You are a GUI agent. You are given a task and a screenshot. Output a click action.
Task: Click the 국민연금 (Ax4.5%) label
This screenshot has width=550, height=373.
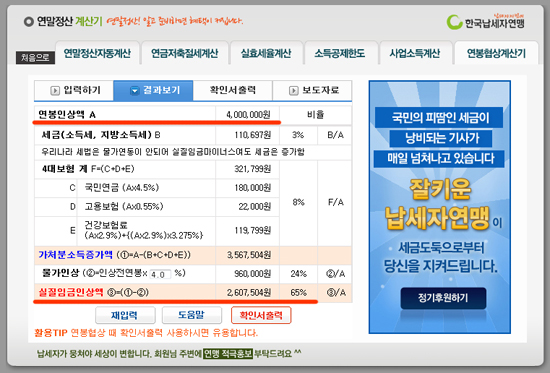point(122,188)
